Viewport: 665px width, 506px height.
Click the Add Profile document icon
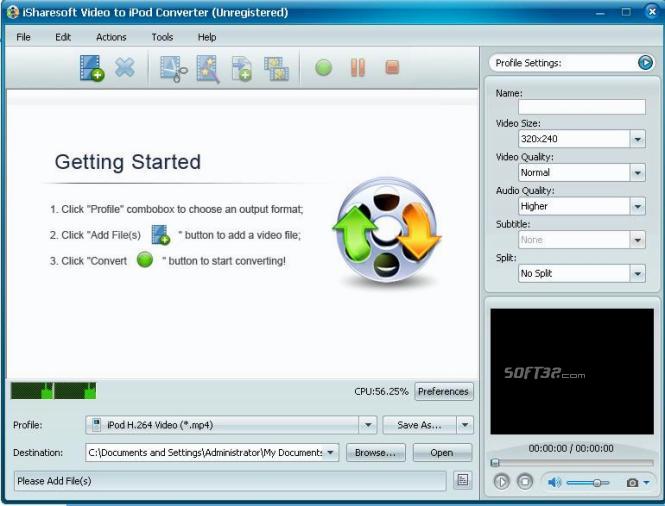pyautogui.click(x=241, y=69)
